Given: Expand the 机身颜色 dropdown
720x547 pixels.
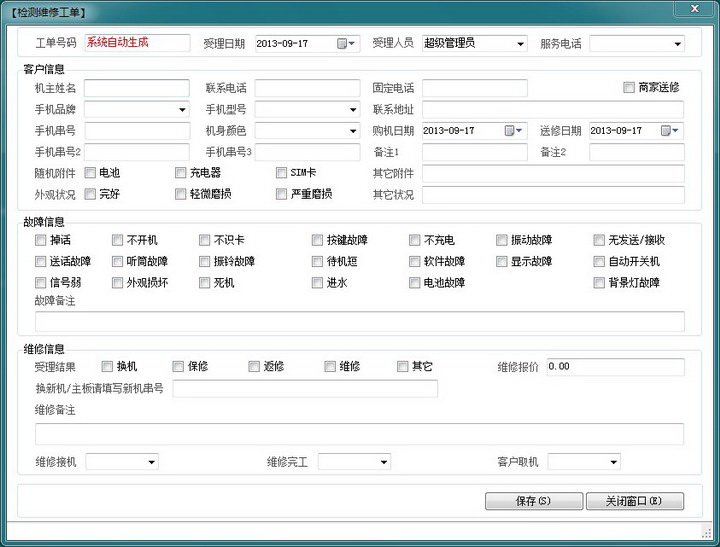Looking at the screenshot, I should pos(353,131).
